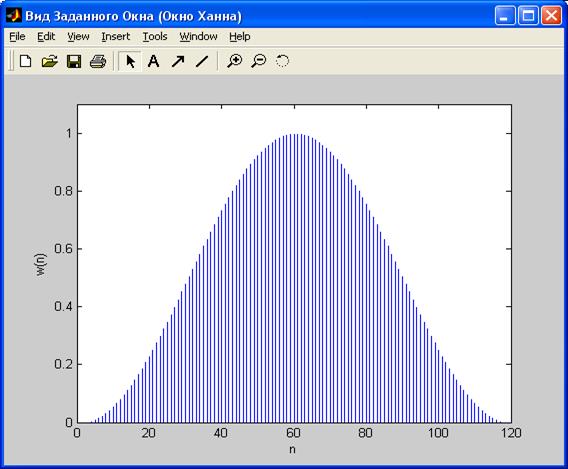Open the File menu

17,37
